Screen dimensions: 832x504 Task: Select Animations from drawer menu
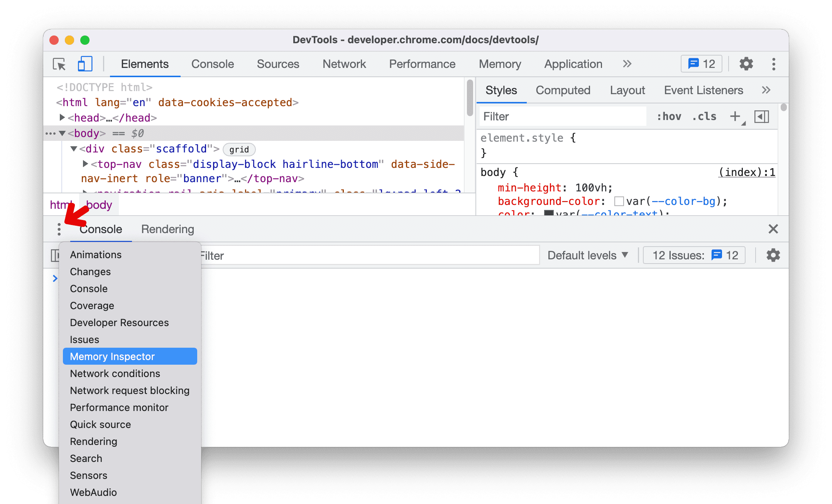95,255
